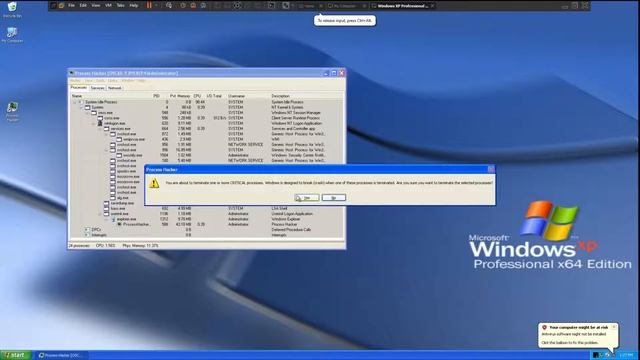Screen dimensions: 640x360
Task: Click the winlogon.exe process icon
Action: (100, 123)
